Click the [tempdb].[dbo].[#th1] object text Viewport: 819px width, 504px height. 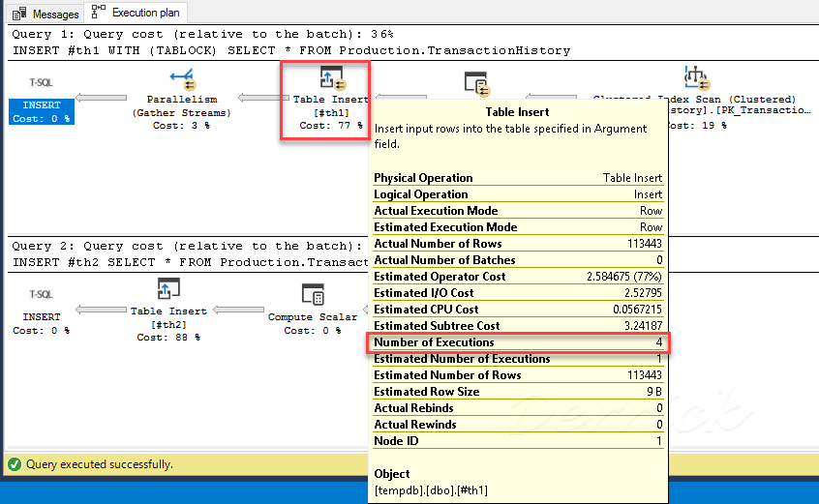point(431,490)
